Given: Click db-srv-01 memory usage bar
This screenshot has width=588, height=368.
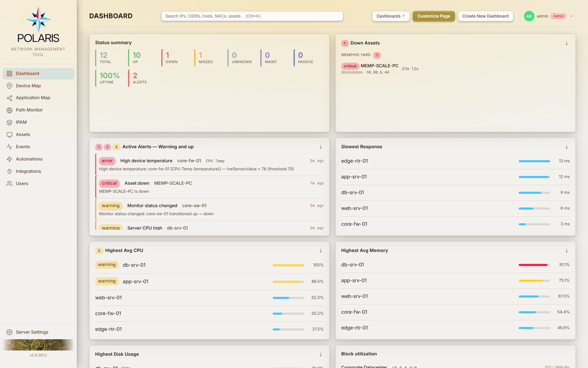Looking at the screenshot, I should (534, 265).
